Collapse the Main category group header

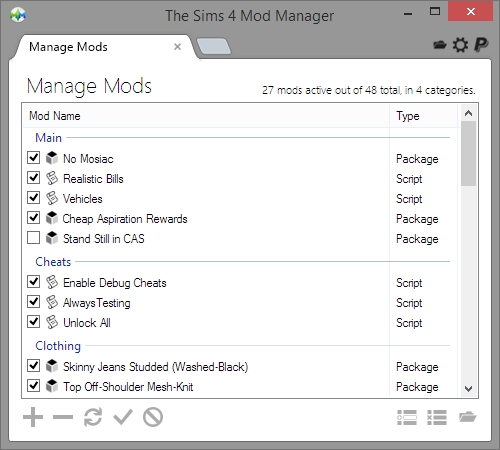pos(49,138)
